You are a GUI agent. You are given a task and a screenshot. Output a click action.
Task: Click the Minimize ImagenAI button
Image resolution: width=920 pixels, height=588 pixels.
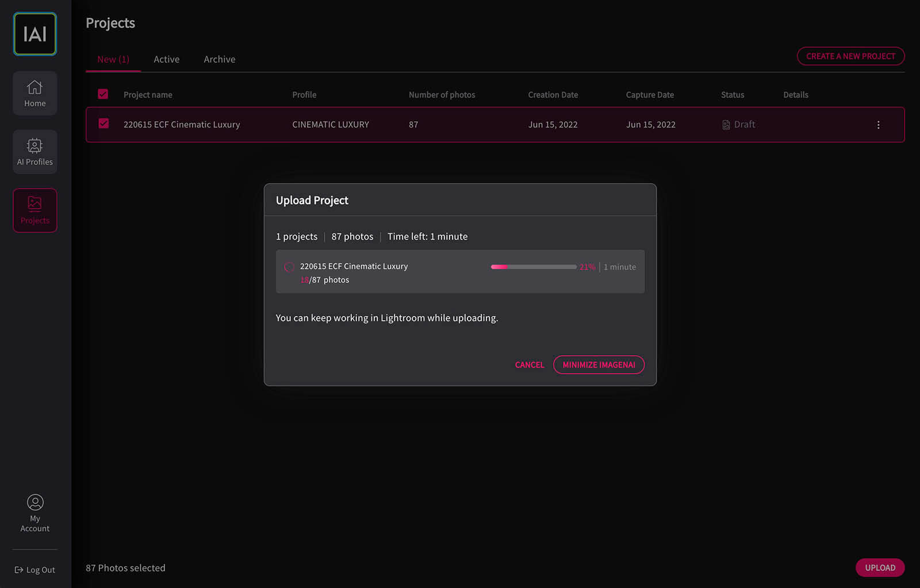point(599,365)
